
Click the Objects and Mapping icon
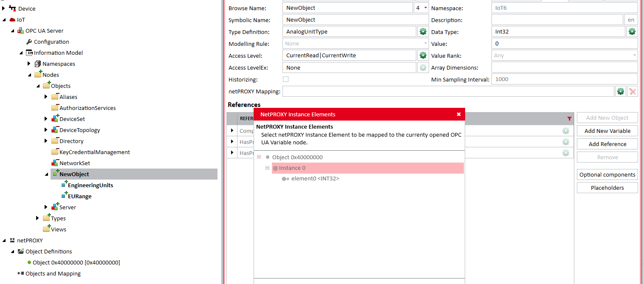[x=21, y=273]
